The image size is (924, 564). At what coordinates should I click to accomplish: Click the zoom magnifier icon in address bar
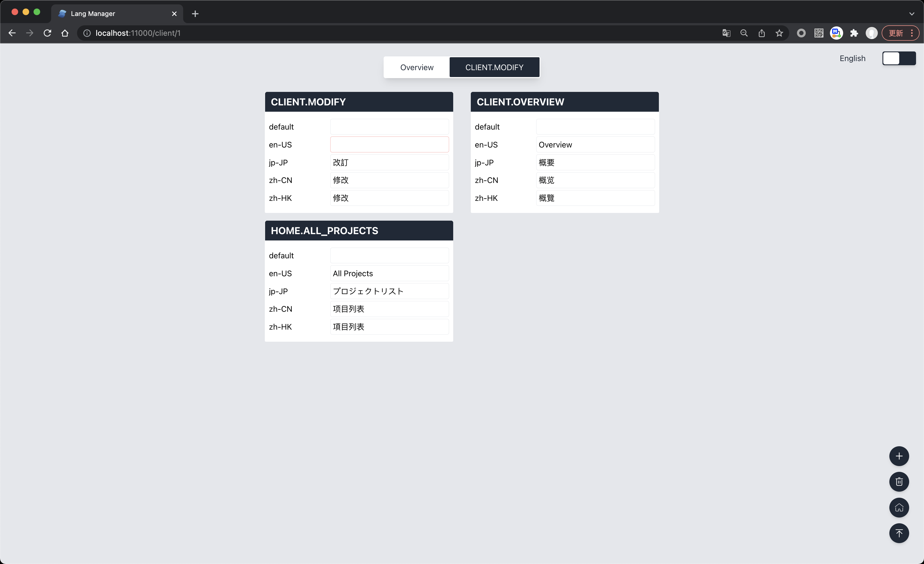click(744, 33)
